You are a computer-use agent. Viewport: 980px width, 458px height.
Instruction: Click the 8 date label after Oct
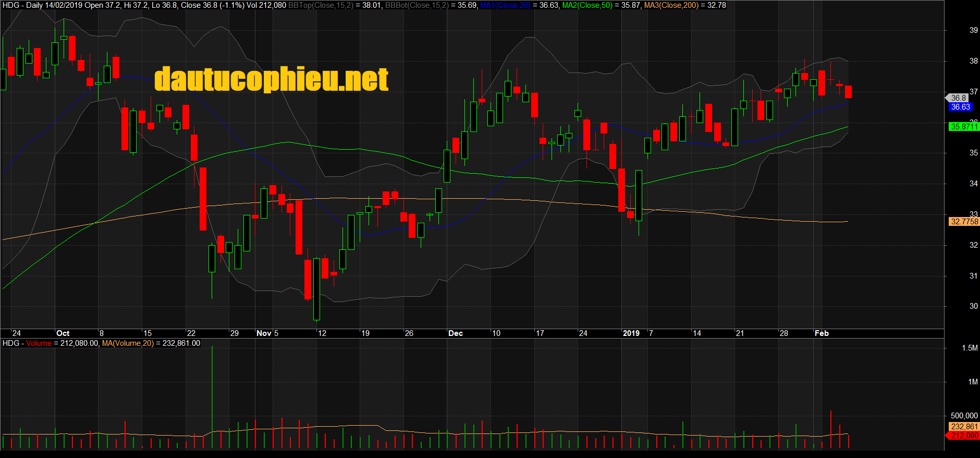pyautogui.click(x=102, y=333)
